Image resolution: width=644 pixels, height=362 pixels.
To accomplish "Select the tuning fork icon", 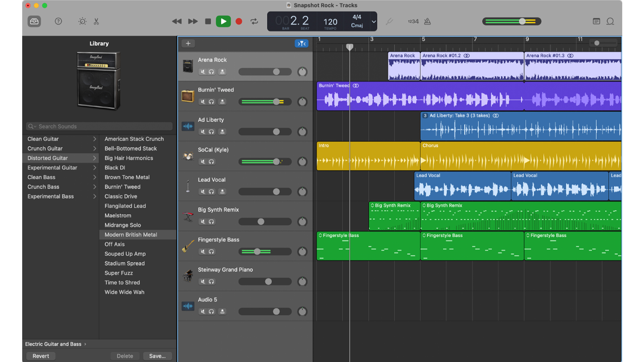I will pyautogui.click(x=389, y=21).
